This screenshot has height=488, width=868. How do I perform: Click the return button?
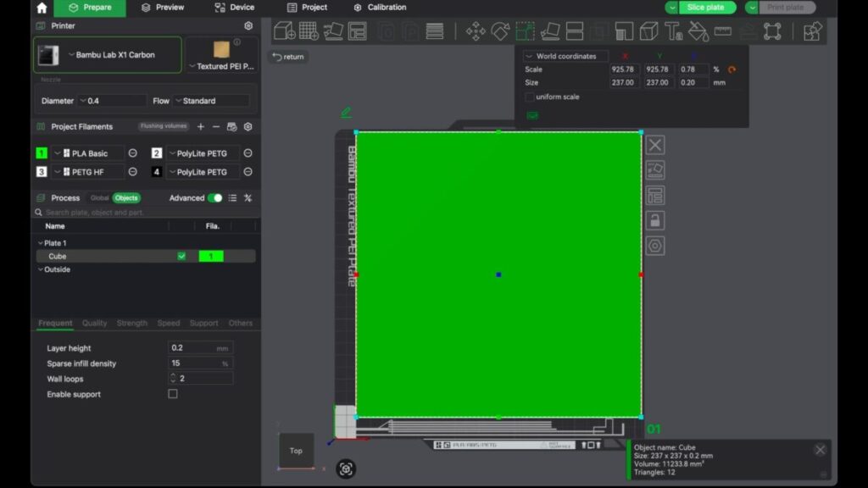point(288,57)
